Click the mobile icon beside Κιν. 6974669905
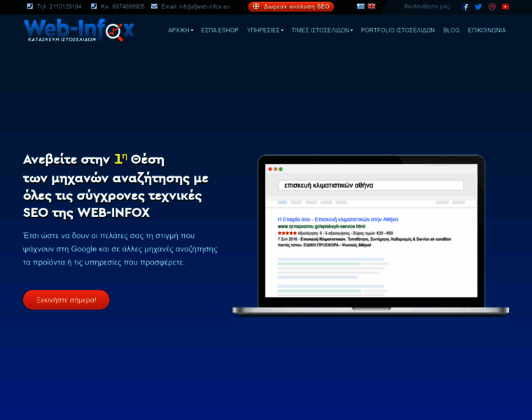The height and width of the screenshot is (420, 532). (94, 6)
